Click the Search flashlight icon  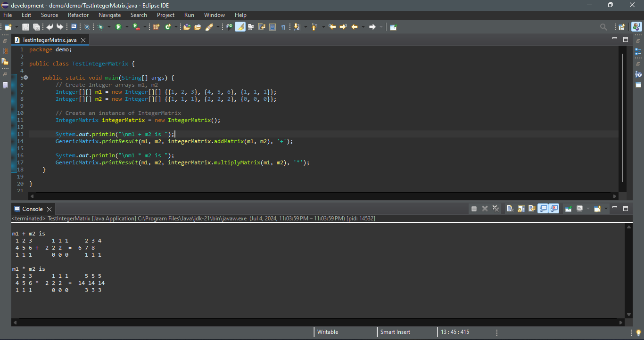(x=209, y=27)
